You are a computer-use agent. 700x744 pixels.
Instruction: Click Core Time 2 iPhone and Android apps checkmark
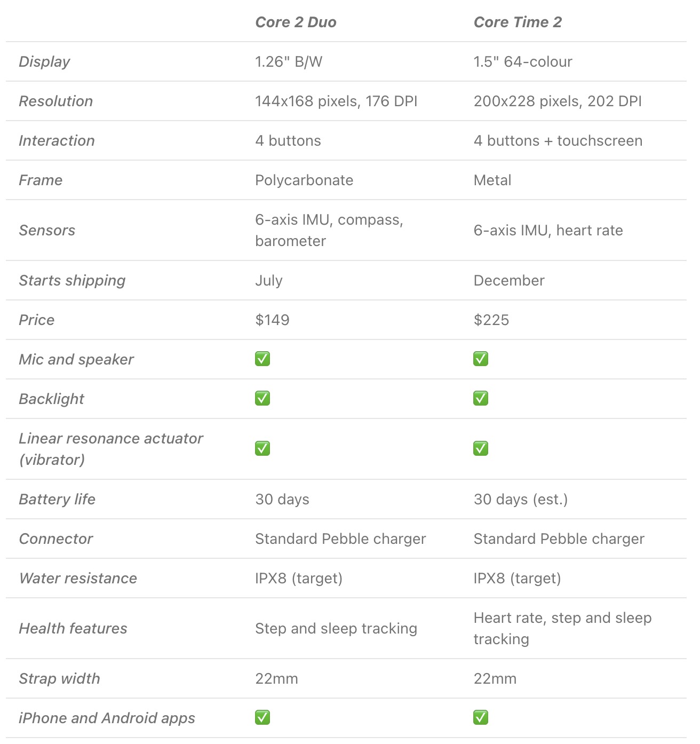point(481,718)
